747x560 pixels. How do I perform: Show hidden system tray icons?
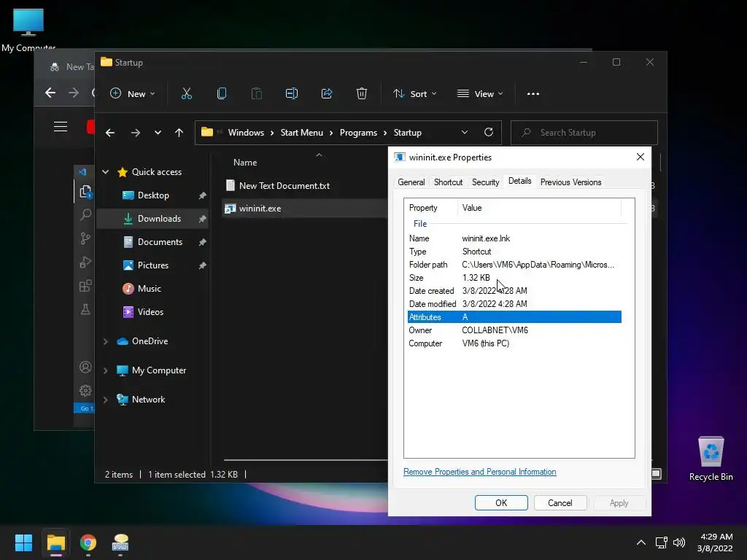click(641, 542)
